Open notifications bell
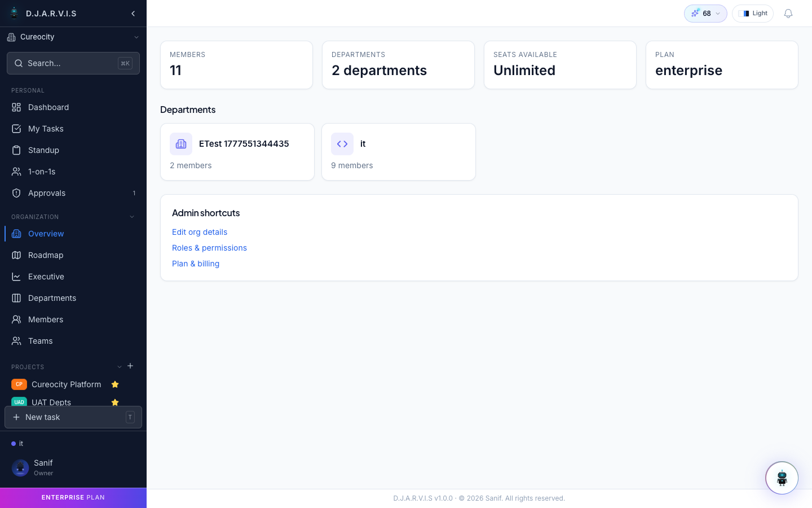 click(788, 14)
